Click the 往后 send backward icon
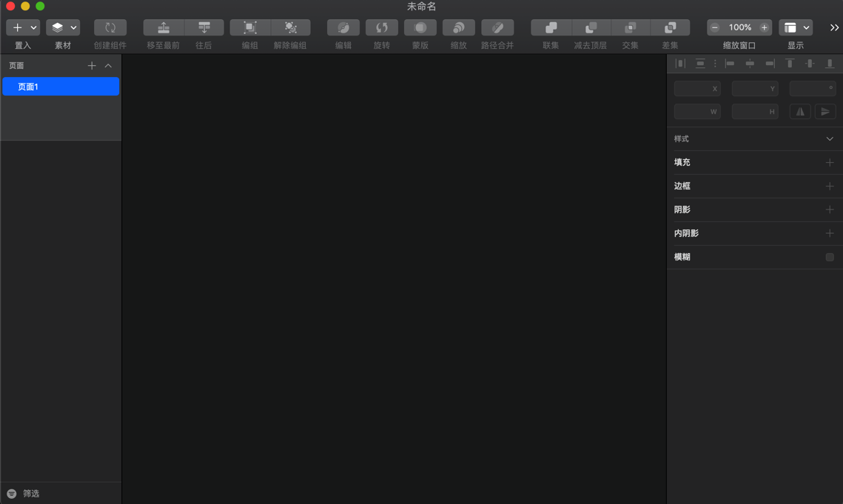 click(204, 27)
